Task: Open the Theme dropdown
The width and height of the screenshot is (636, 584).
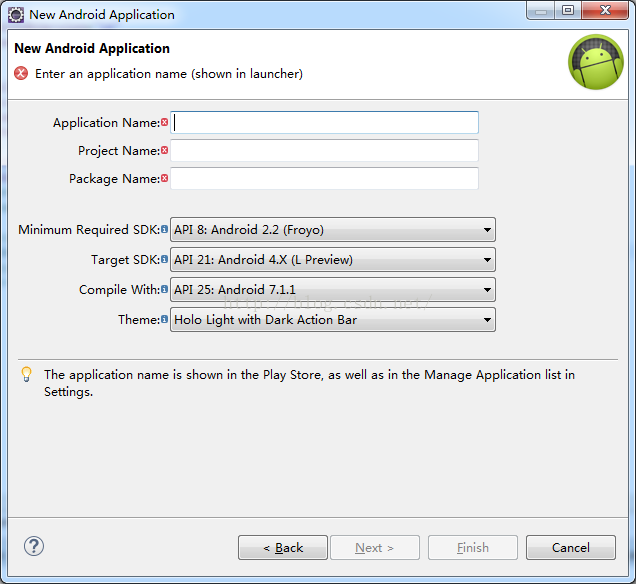Action: pyautogui.click(x=333, y=320)
